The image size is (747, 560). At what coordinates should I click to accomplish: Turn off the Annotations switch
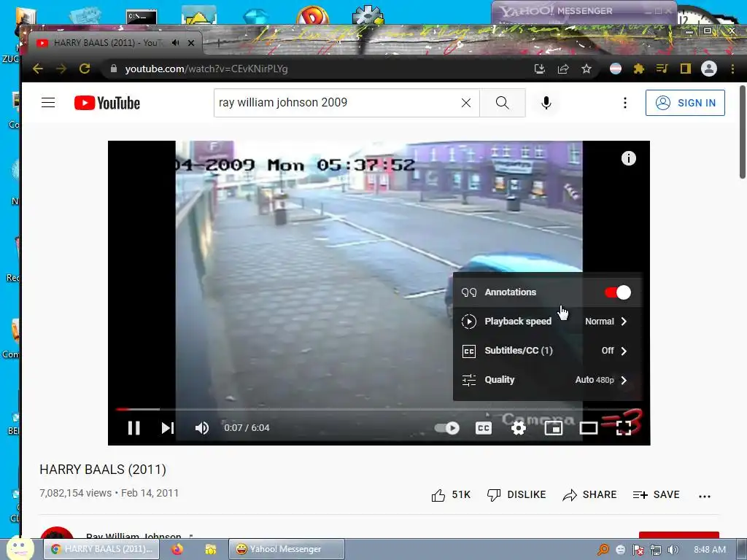coord(617,292)
